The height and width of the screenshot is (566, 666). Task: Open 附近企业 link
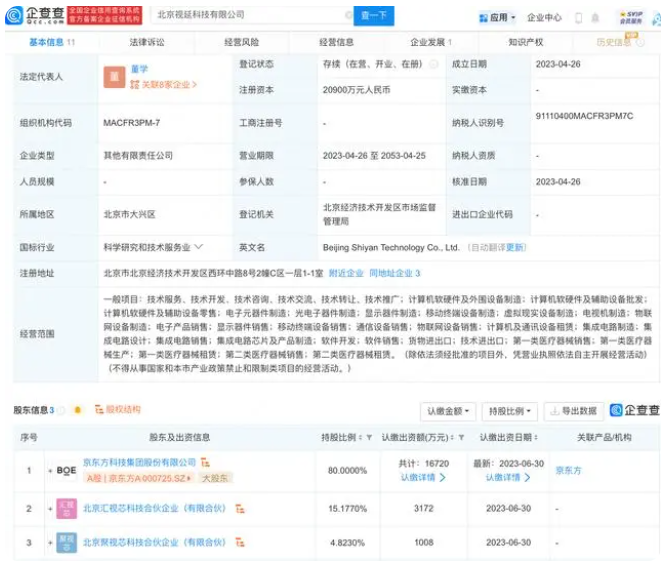346,273
